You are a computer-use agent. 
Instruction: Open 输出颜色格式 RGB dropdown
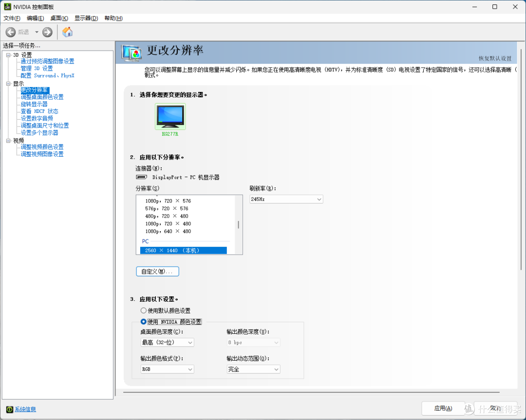coord(167,369)
